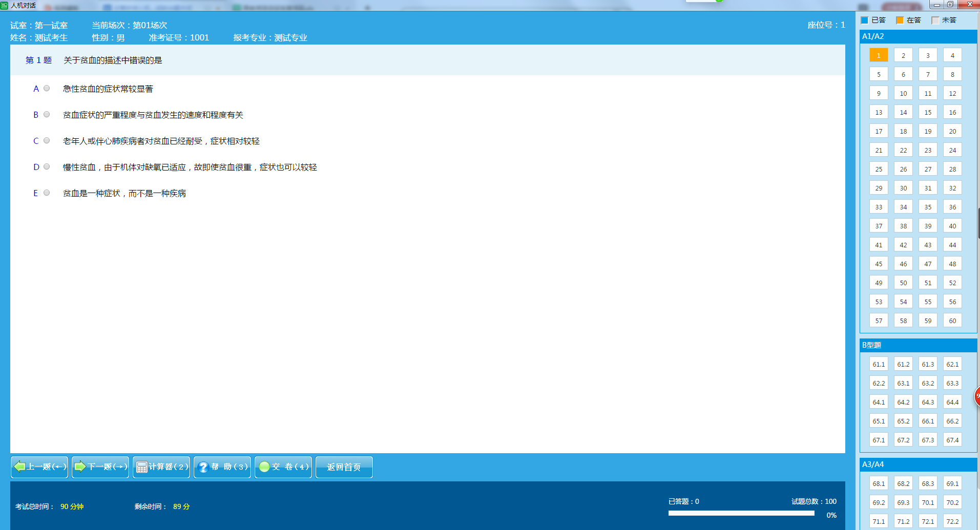Click the B型题 section header

click(918, 345)
